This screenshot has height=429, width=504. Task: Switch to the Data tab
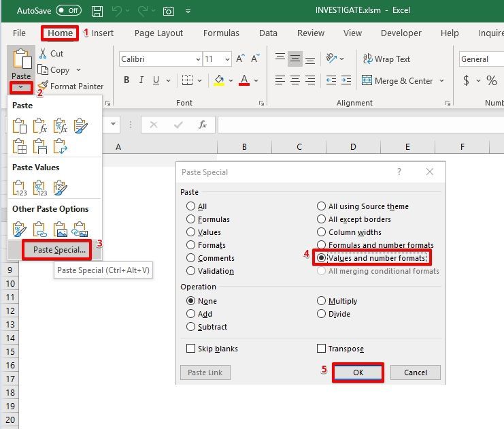tap(268, 33)
